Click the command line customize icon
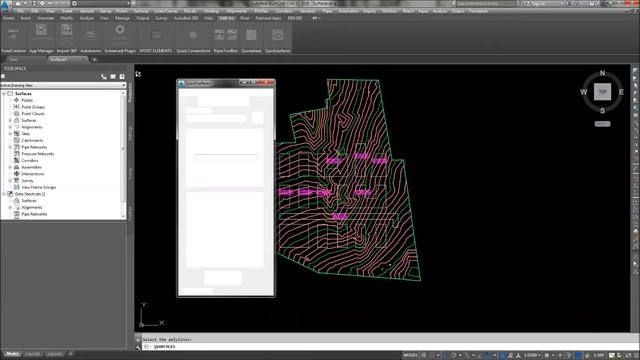 pos(138,347)
